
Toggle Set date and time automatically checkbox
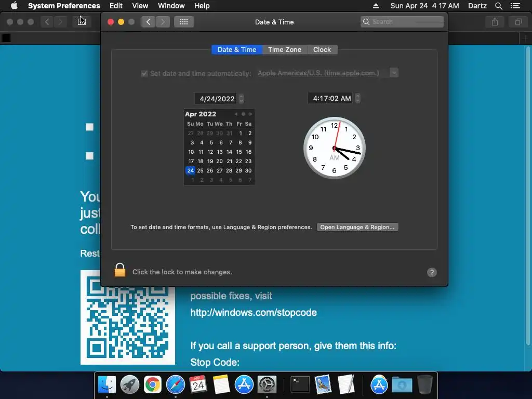coord(144,73)
